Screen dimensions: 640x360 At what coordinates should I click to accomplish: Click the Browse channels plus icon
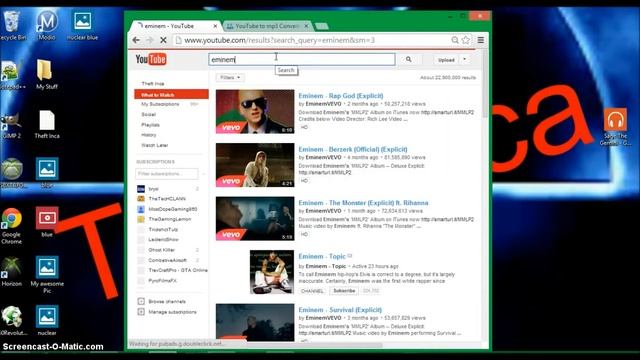[141, 301]
